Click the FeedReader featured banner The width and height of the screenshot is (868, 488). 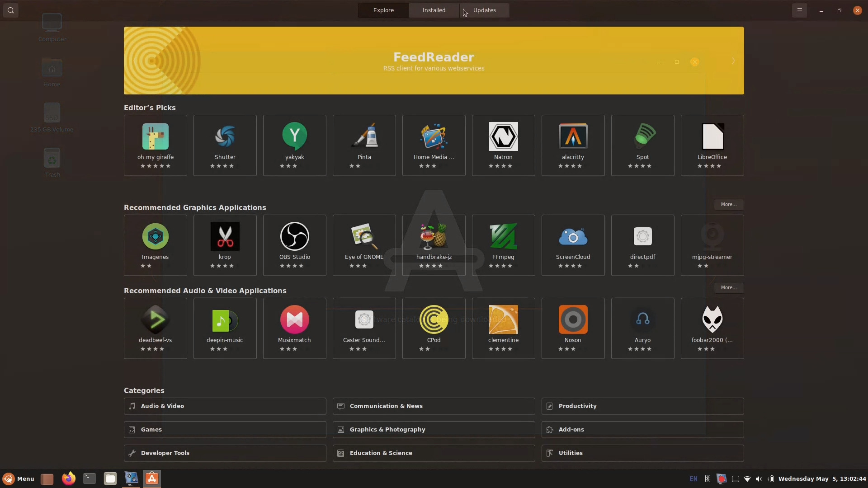tap(433, 61)
